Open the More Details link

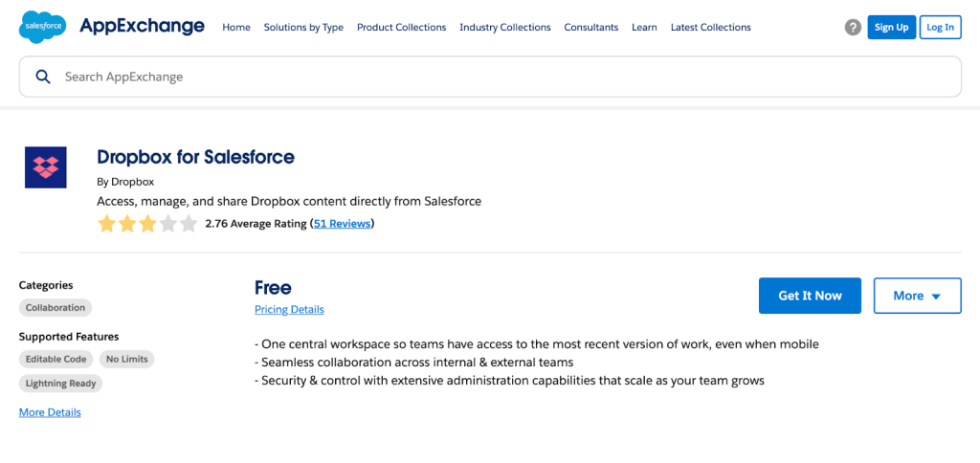click(50, 412)
